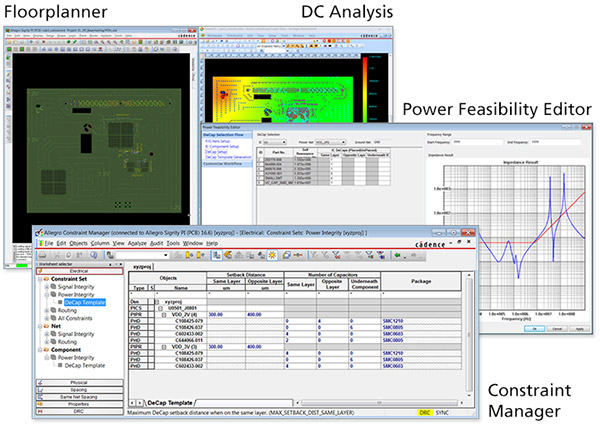Open the Spacing worksheet section

pos(80,390)
